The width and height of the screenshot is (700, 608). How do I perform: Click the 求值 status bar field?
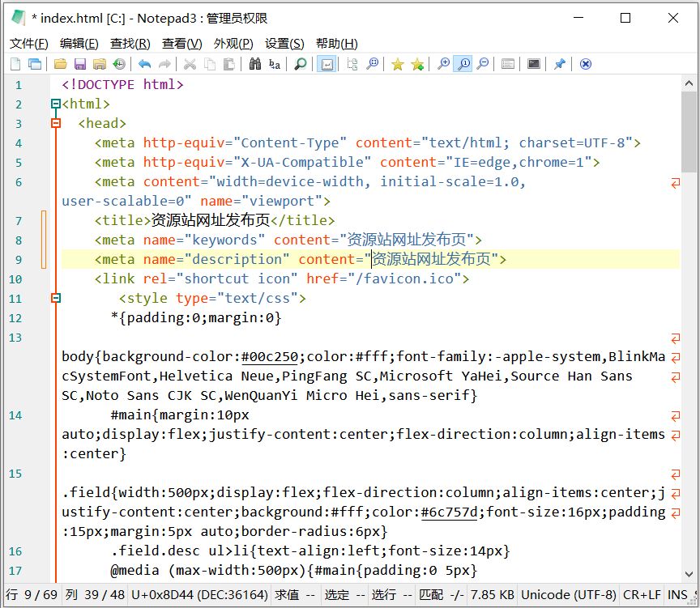coord(295,595)
